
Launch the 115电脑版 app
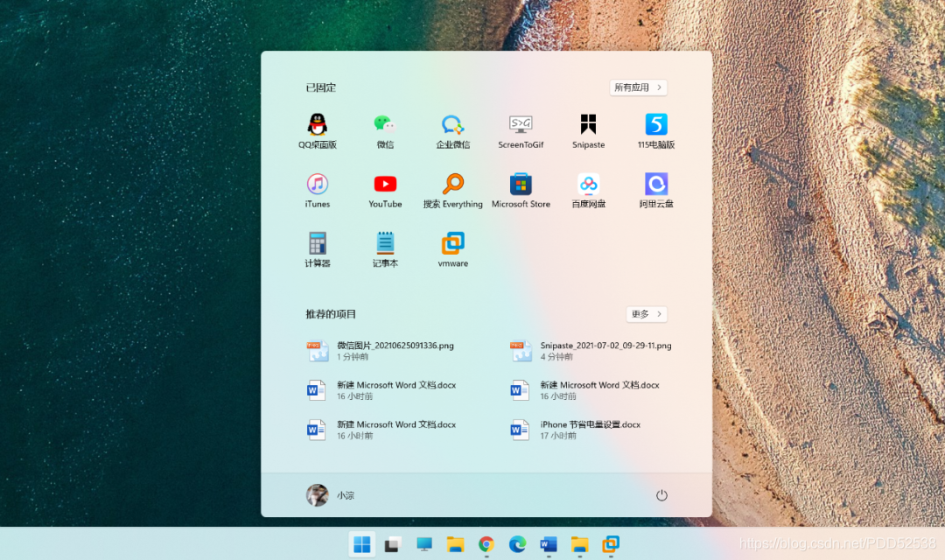point(656,130)
